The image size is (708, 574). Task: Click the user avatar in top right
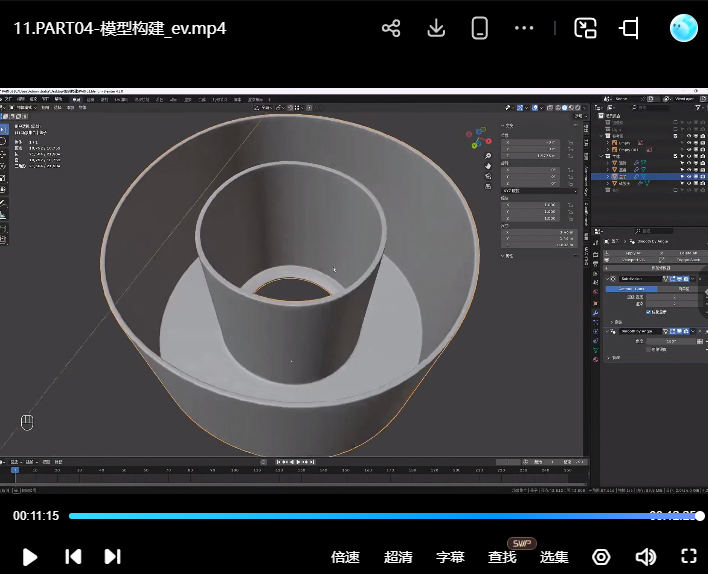[683, 28]
